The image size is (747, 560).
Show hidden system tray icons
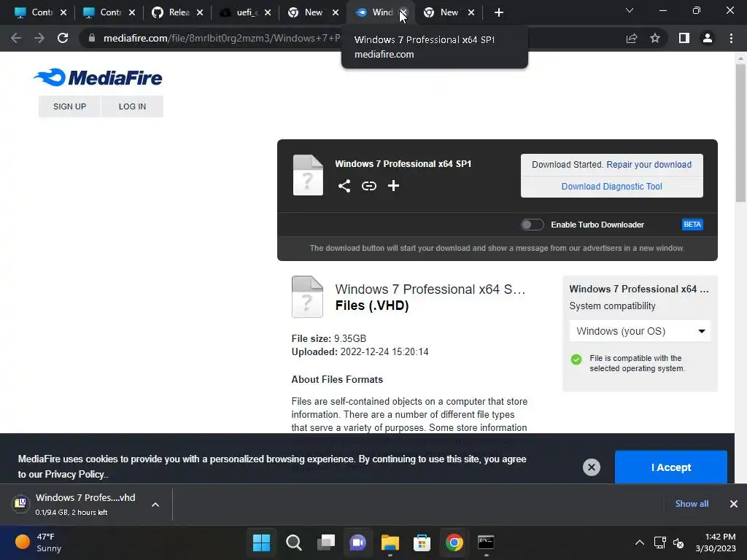[x=639, y=542]
